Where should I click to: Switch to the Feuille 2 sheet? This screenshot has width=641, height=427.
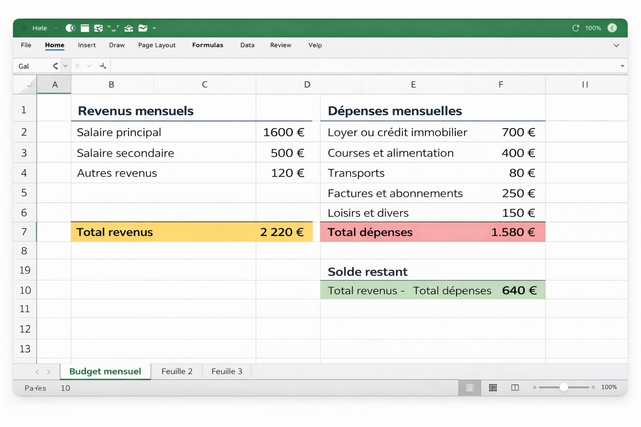coord(176,371)
